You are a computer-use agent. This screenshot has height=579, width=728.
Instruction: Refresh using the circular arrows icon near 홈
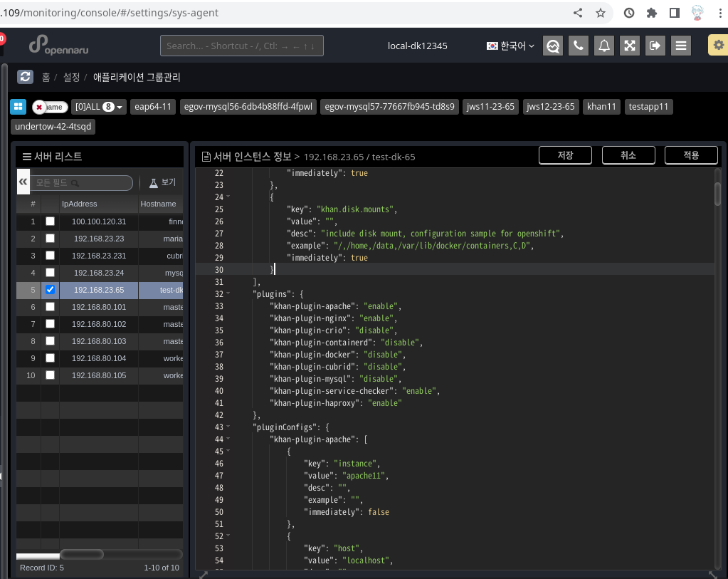26,77
